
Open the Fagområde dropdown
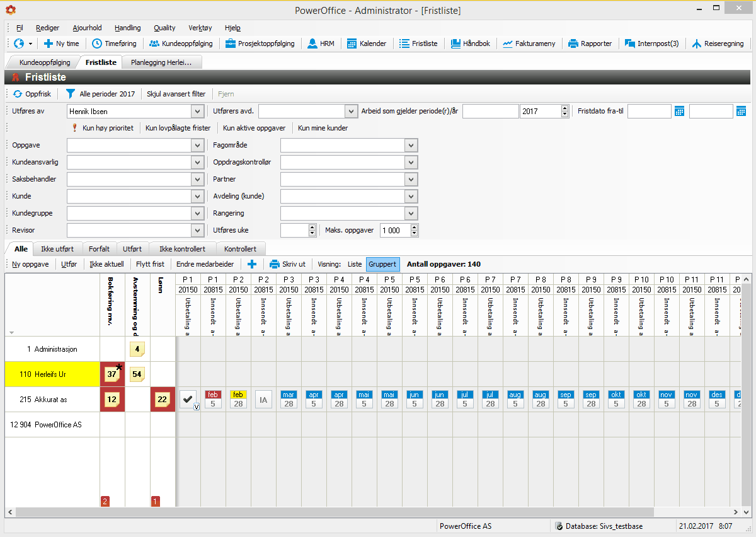point(412,146)
